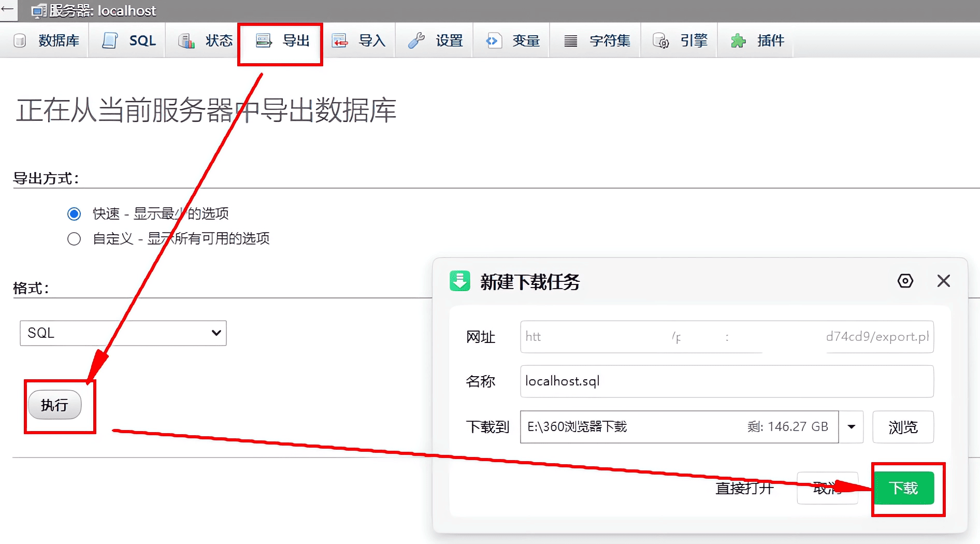Open the SQL format dropdown
The width and height of the screenshot is (980, 544).
click(123, 333)
